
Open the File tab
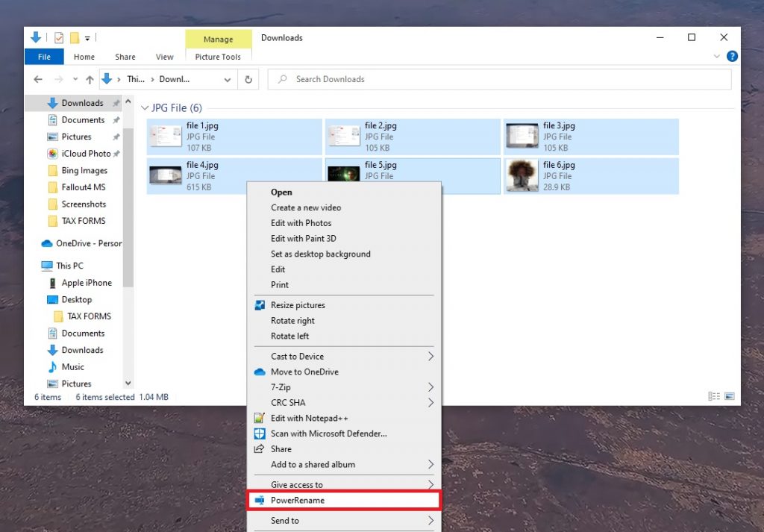pos(44,57)
